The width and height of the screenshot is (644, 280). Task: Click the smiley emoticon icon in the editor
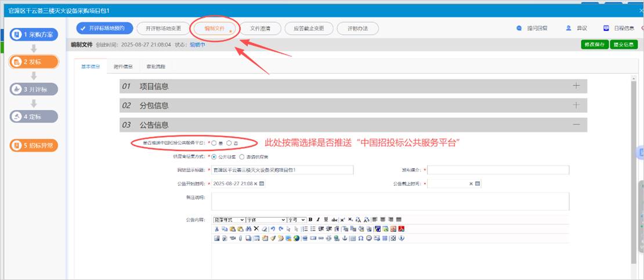point(369,238)
